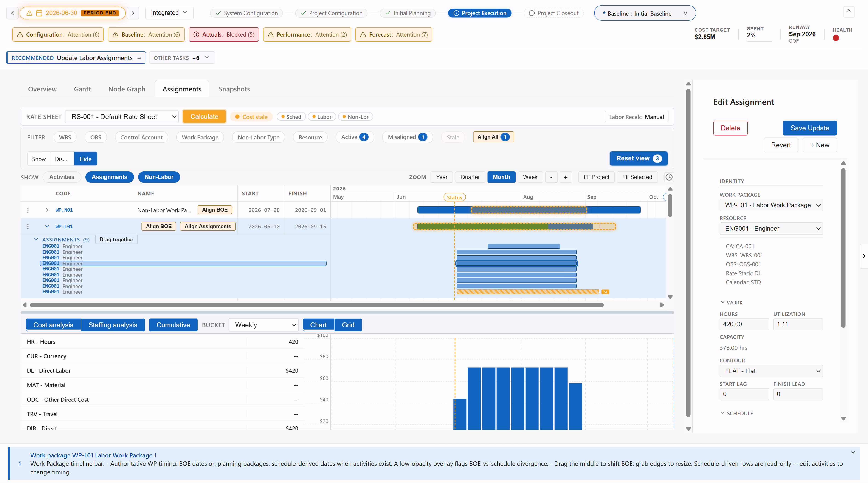Select Staffing analysis tab
The width and height of the screenshot is (868, 483).
click(113, 325)
